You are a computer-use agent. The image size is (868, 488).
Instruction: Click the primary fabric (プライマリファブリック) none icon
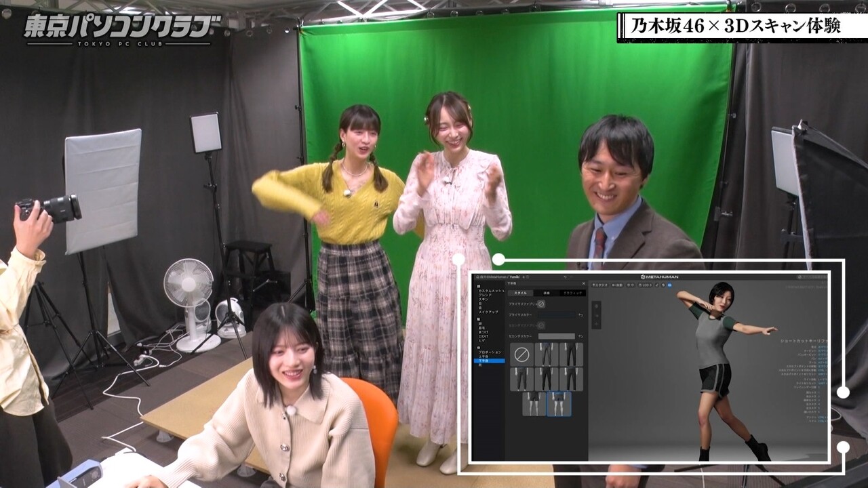(x=541, y=304)
